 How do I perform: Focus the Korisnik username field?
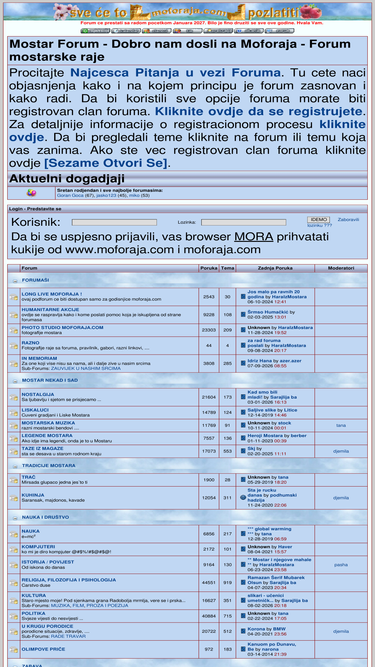click(114, 222)
